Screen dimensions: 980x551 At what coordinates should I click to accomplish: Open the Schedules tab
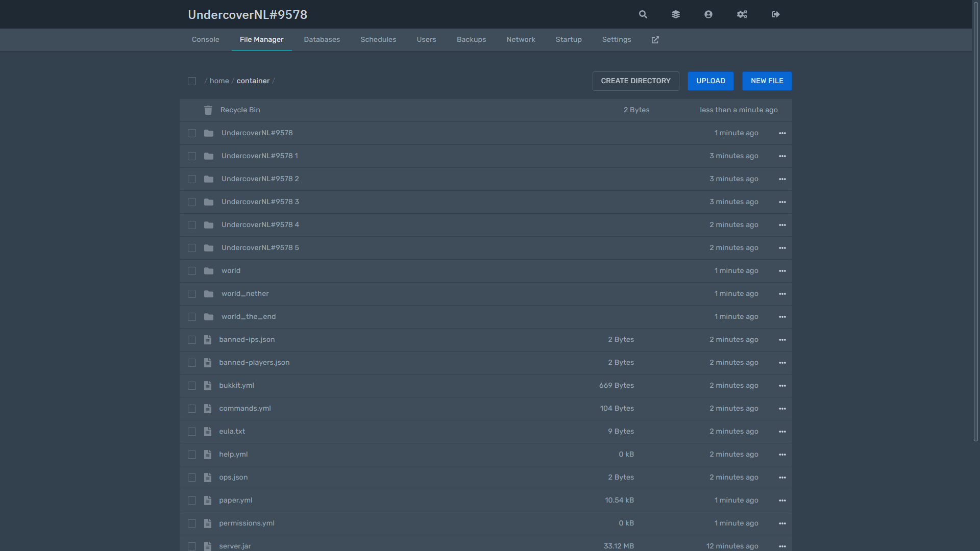(x=378, y=40)
